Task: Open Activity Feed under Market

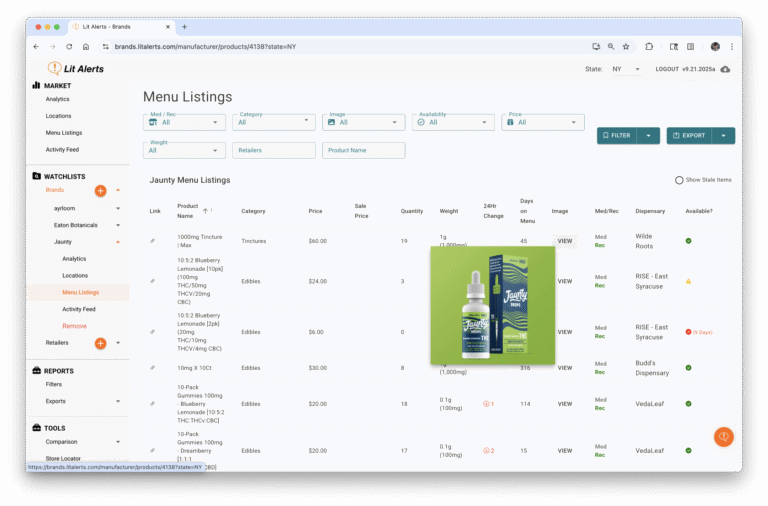Action: tap(70, 150)
